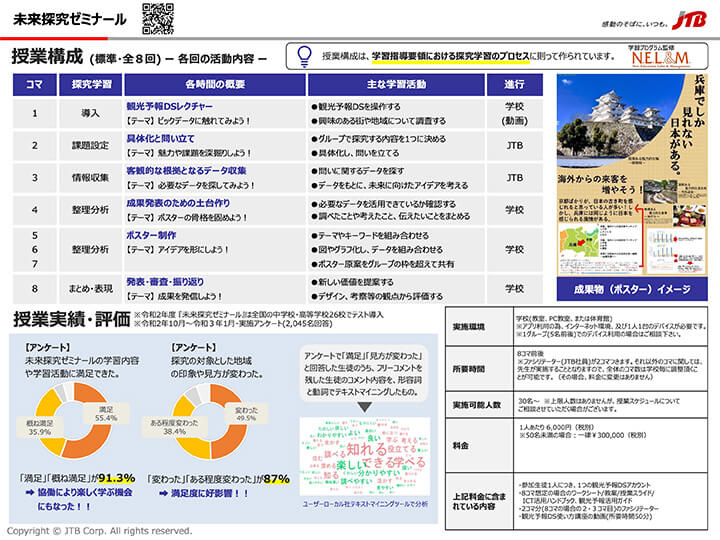Click the arrow before 協働により楽しく学ぶ機会
This screenshot has width=720, height=540.
tap(30, 492)
